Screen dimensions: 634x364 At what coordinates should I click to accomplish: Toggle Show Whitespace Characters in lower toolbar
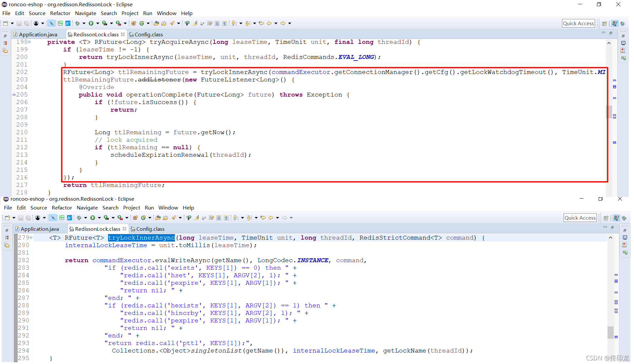point(226,218)
